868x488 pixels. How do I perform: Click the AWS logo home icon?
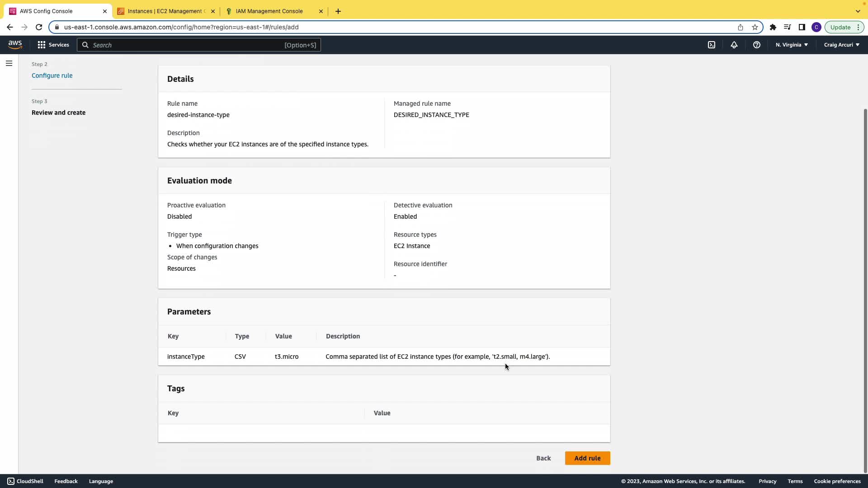point(15,45)
